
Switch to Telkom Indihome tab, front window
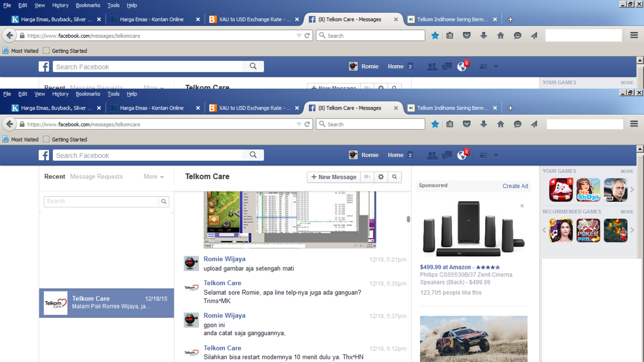(452, 108)
